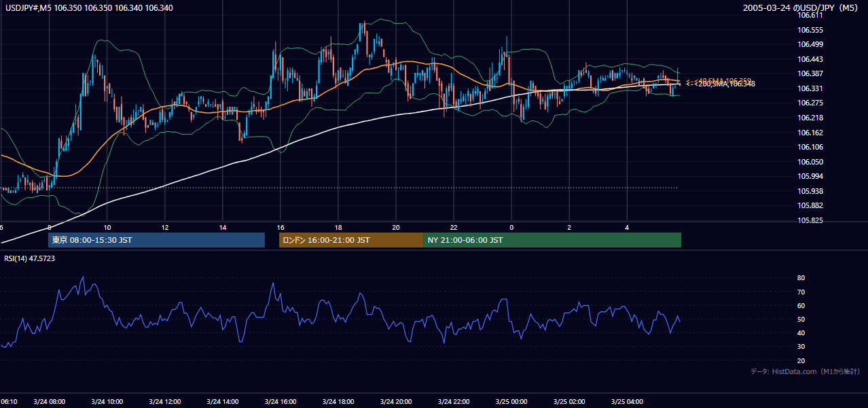This screenshot has width=868, height=408.
Task: Click hour label 16 under price chart
Action: point(281,227)
